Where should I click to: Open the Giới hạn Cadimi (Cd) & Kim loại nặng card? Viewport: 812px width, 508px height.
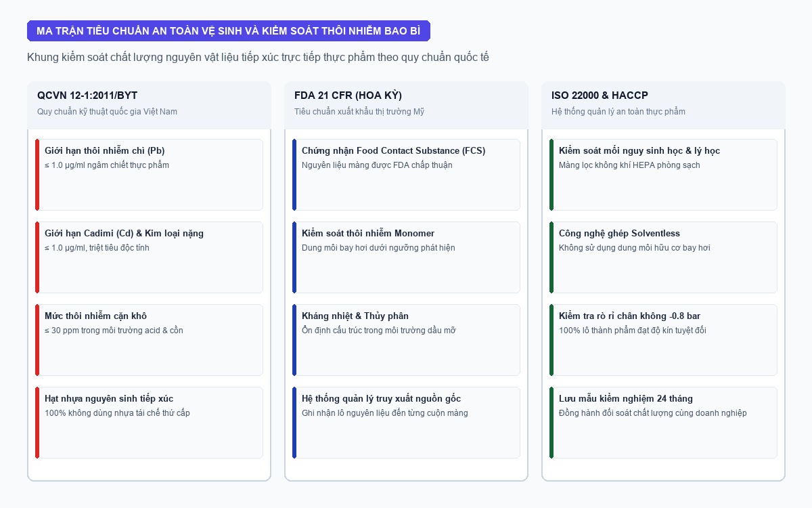point(149,257)
